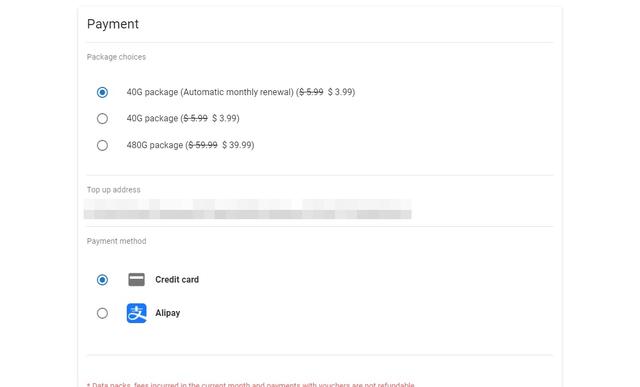Click the bold 'Credit card' label

pyautogui.click(x=177, y=280)
